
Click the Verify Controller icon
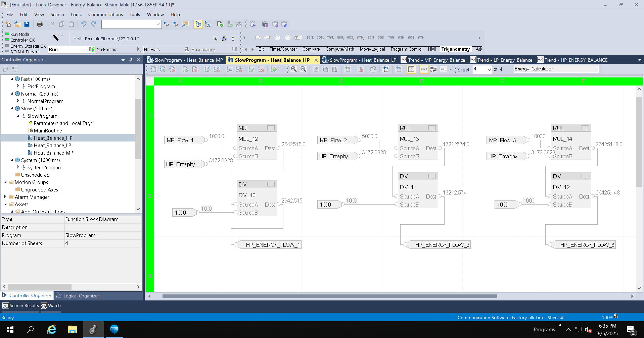pyautogui.click(x=230, y=24)
